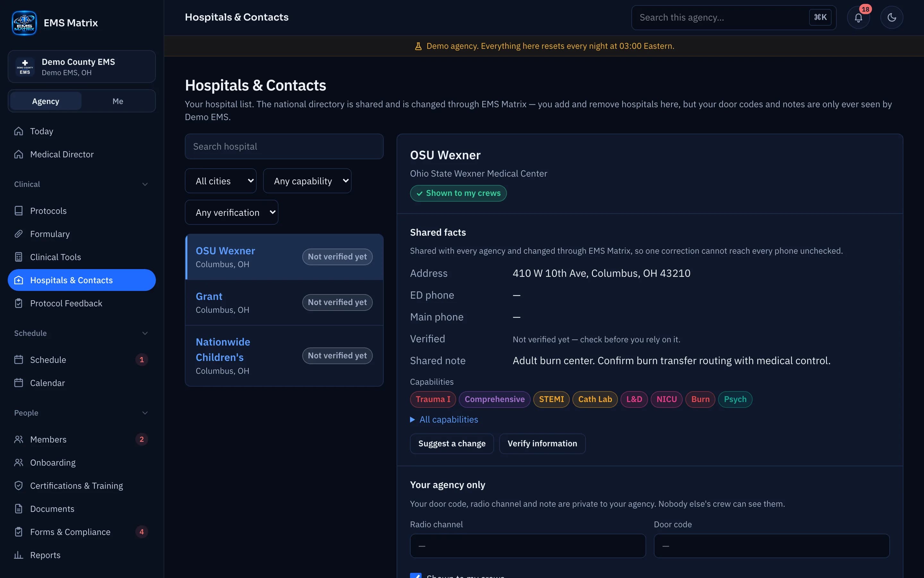Viewport: 924px width, 578px height.
Task: Click the STEMI capability tag
Action: click(x=551, y=399)
